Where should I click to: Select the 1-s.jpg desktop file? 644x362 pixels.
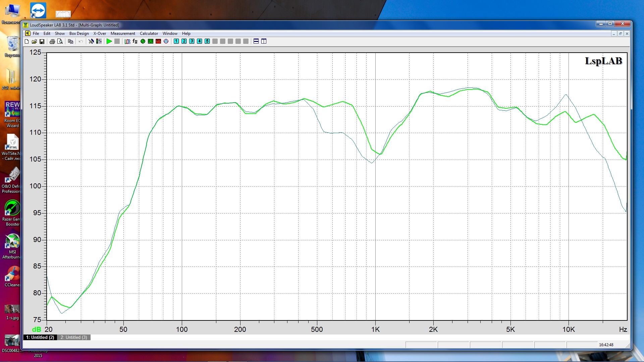(x=12, y=312)
